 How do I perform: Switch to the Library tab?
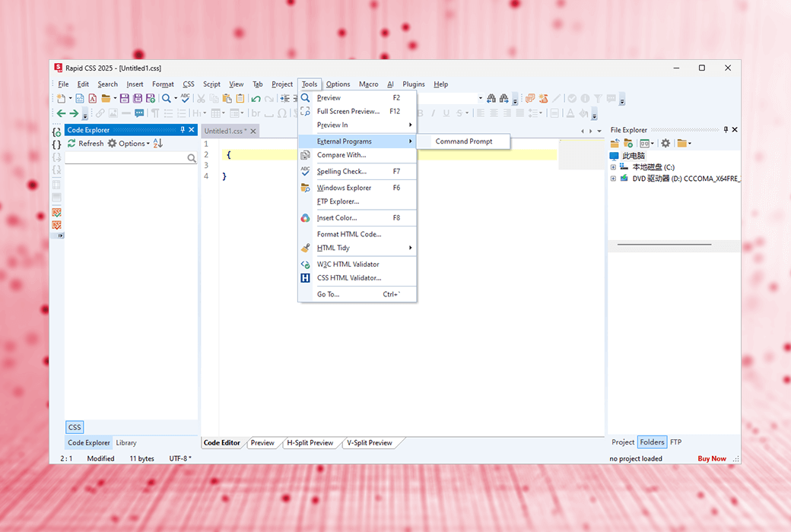point(126,443)
